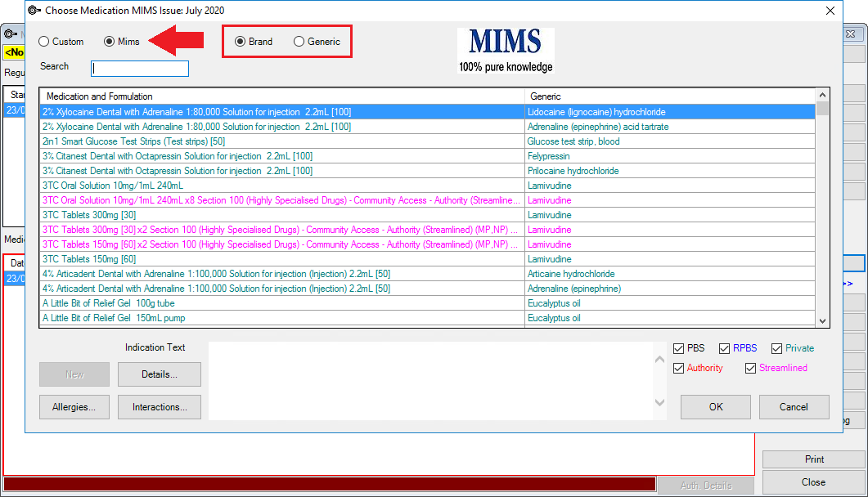
Task: Untick the RPBS checkbox
Action: (724, 348)
